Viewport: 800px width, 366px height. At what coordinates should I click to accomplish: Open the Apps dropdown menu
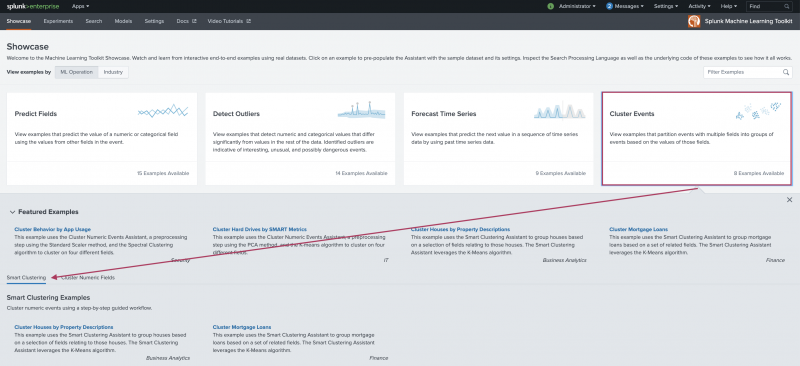[x=81, y=6]
